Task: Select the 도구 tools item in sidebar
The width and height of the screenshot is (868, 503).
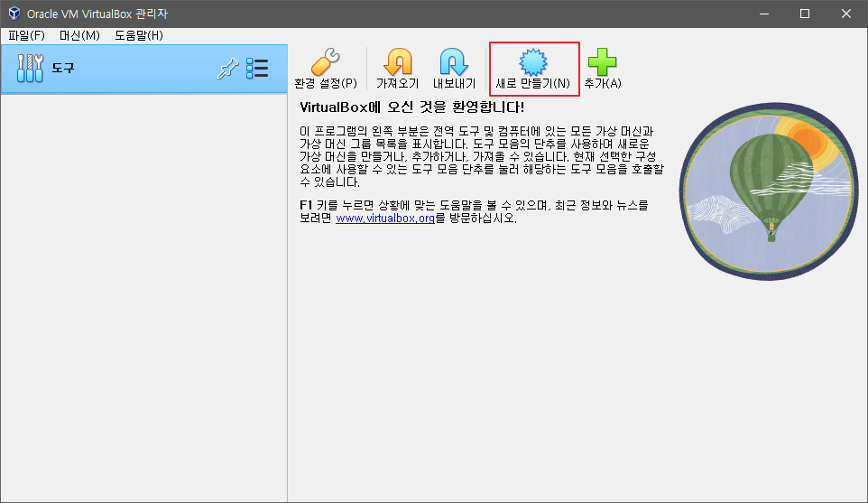Action: (144, 69)
